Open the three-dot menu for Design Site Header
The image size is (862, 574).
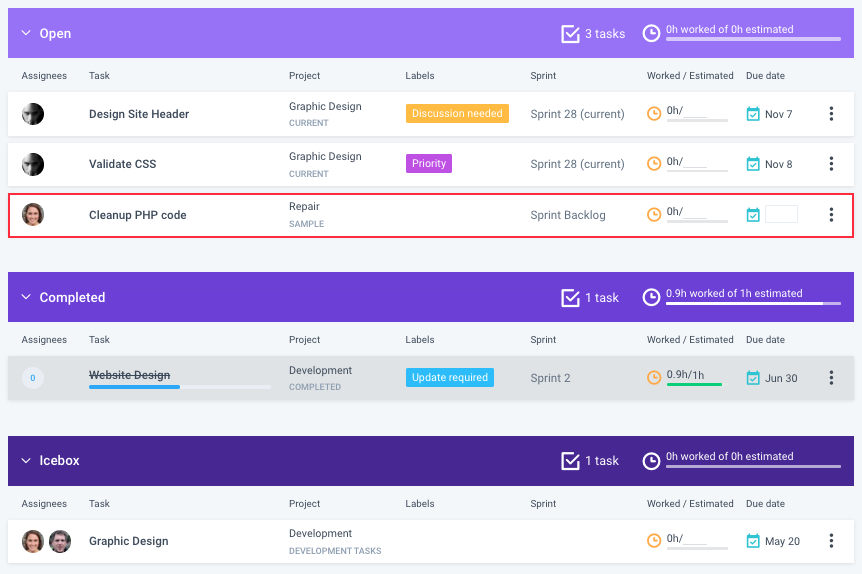pyautogui.click(x=831, y=114)
